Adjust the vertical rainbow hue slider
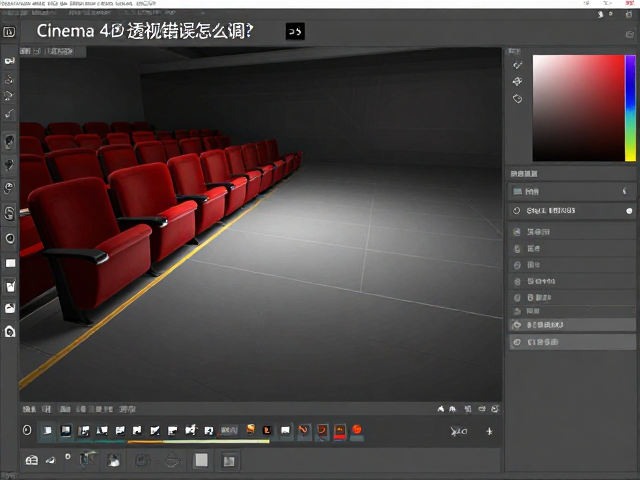 [x=630, y=108]
